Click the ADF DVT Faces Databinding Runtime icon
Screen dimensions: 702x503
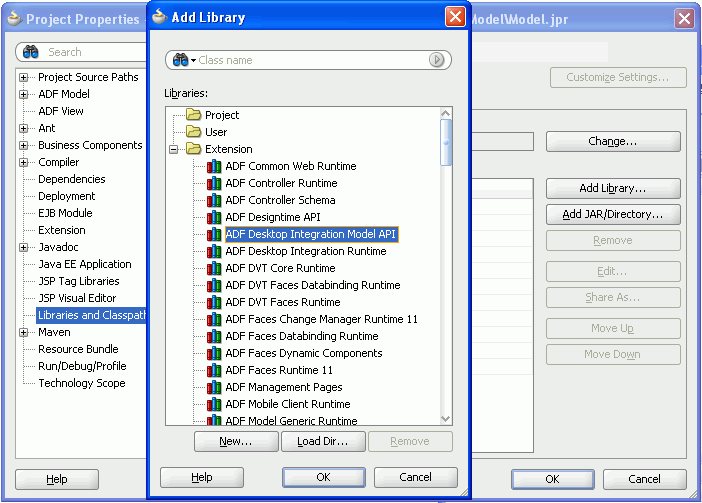[214, 286]
